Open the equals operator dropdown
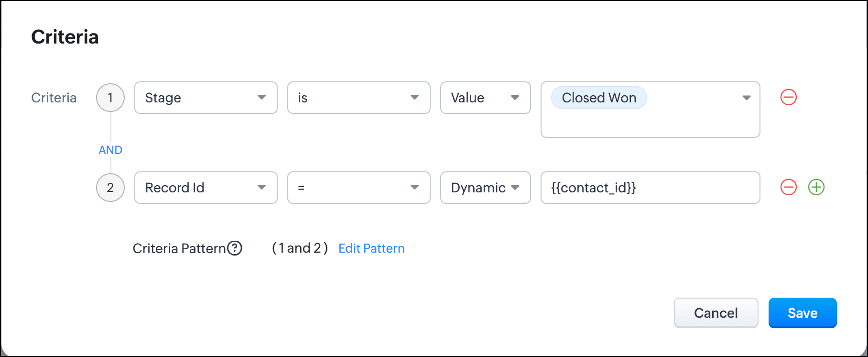Image resolution: width=868 pixels, height=357 pixels. (359, 188)
